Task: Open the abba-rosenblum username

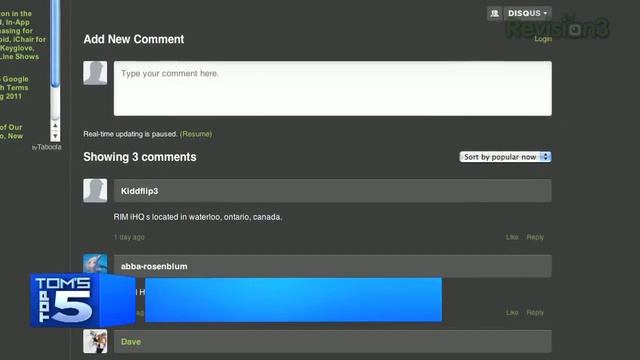Action: coord(154,266)
